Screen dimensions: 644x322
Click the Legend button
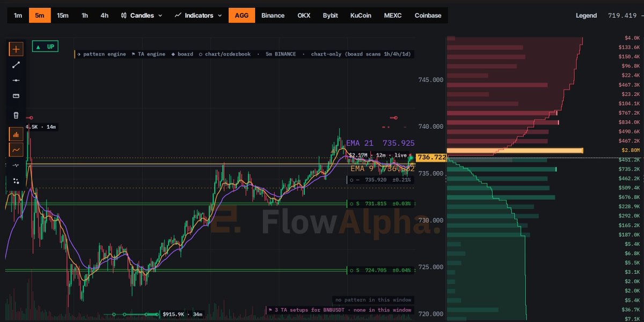click(586, 16)
